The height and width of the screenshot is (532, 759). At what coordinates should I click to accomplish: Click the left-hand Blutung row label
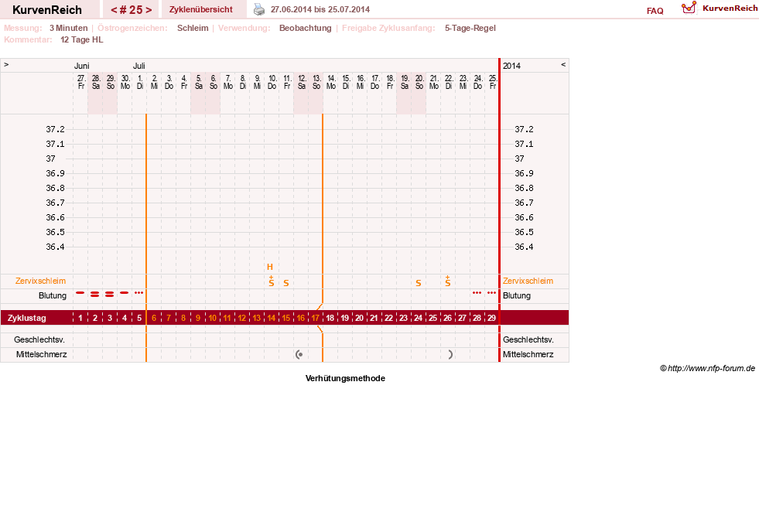click(x=53, y=295)
